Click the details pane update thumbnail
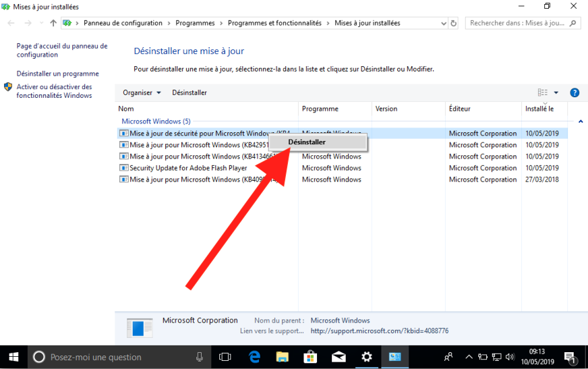The image size is (588, 369). tap(140, 328)
